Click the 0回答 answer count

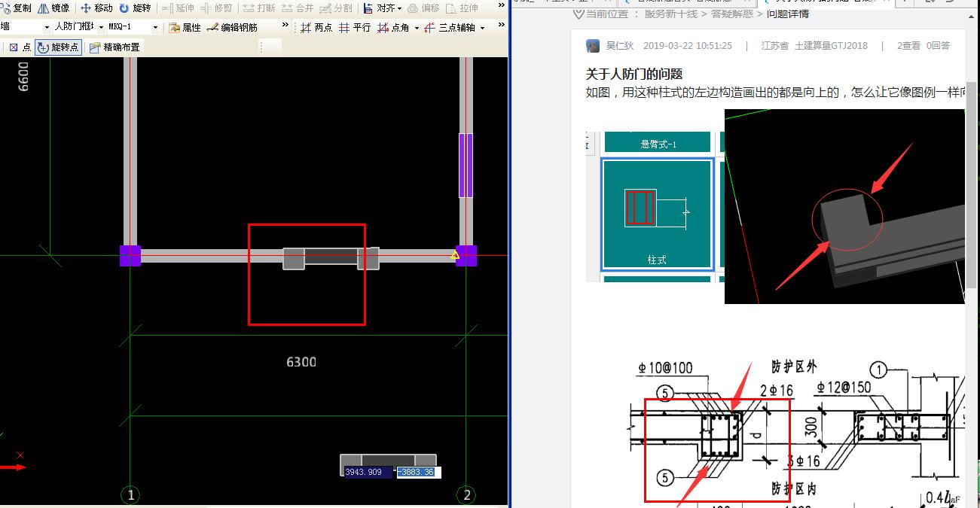pos(938,45)
